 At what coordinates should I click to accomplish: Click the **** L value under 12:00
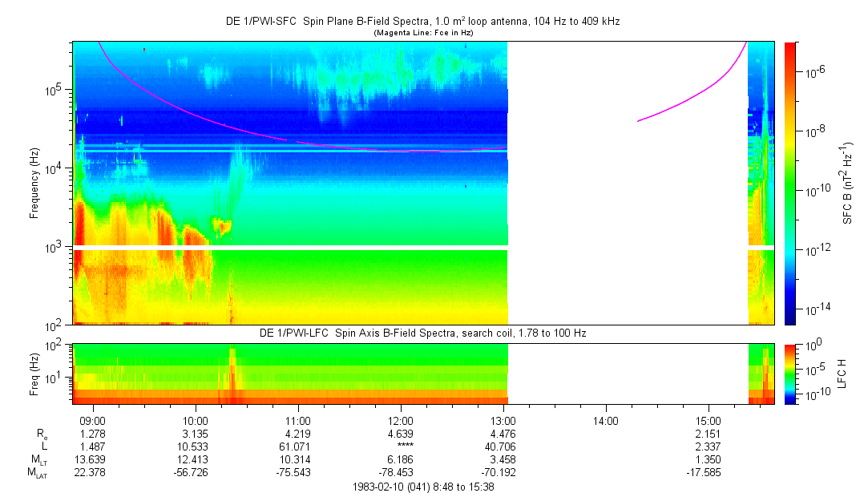(400, 446)
